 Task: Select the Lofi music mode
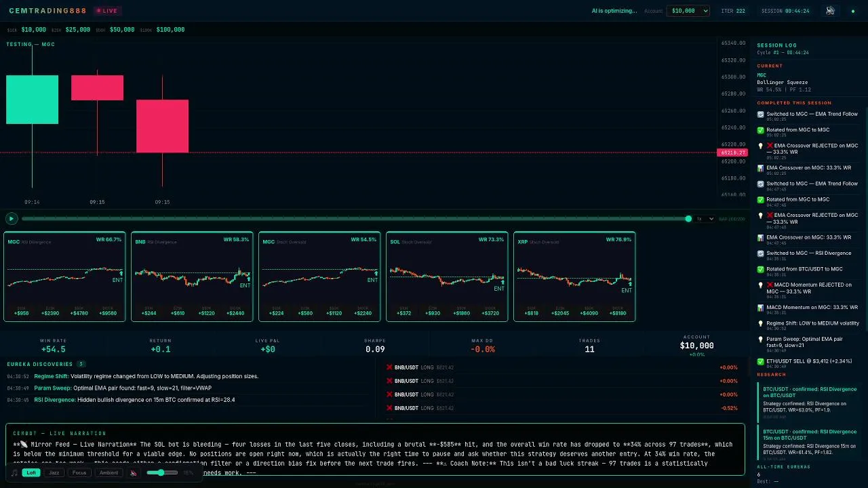[31, 472]
